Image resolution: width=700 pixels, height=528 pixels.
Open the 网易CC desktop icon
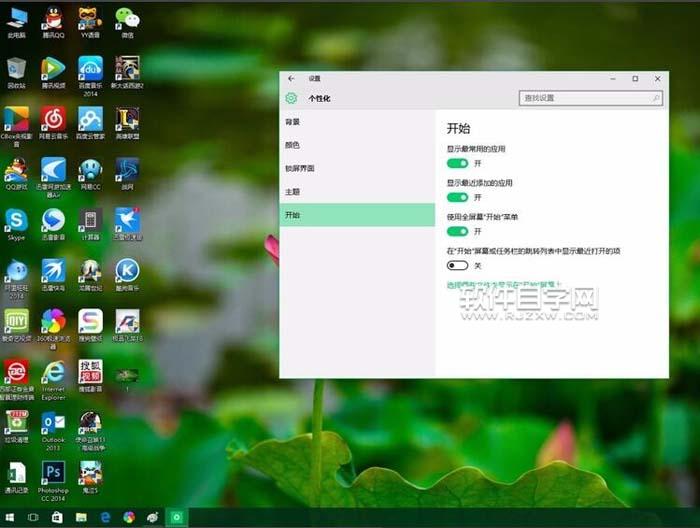pyautogui.click(x=90, y=174)
